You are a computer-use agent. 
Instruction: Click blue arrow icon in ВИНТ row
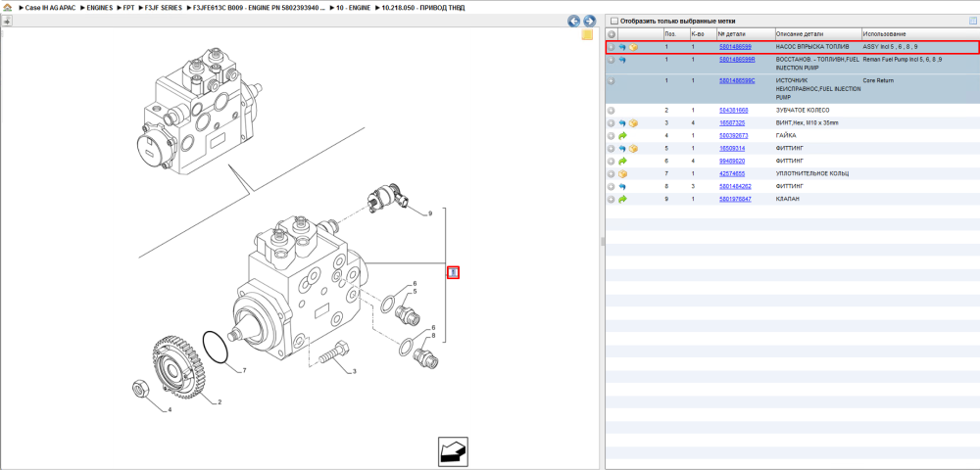(x=622, y=123)
